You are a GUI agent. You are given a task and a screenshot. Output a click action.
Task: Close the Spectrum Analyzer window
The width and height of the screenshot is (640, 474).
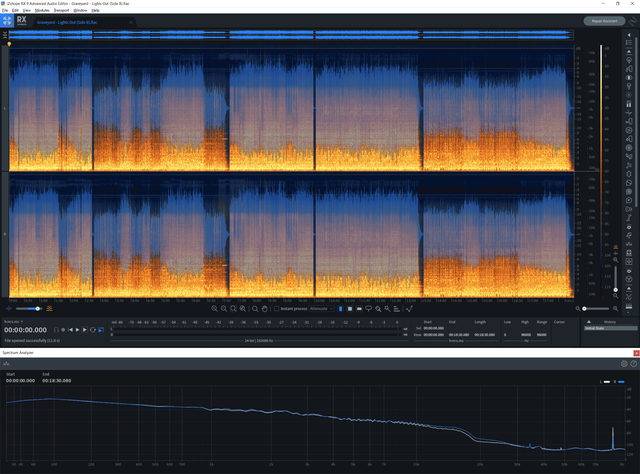point(636,353)
